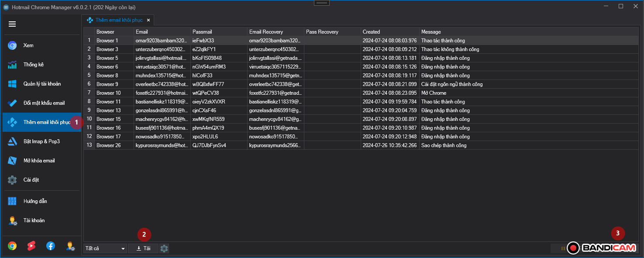Image resolution: width=644 pixels, height=258 pixels.
Task: Click the gear icon beside Tải button
Action: 164,248
